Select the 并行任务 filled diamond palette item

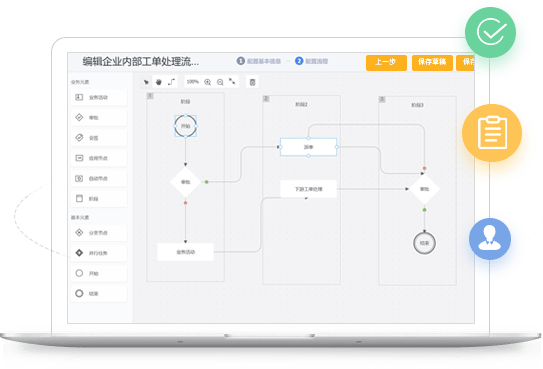pos(99,253)
